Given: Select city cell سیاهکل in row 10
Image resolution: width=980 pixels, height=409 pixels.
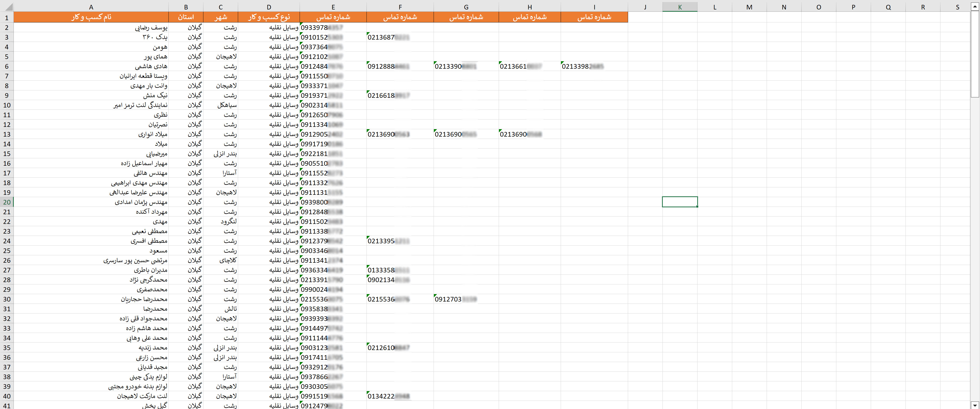Looking at the screenshot, I should click(221, 105).
